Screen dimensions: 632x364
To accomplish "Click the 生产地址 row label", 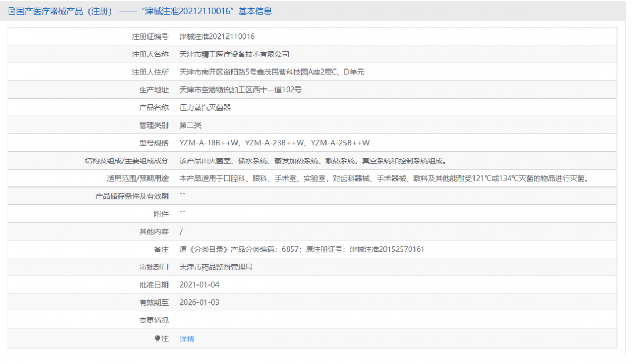I will (154, 90).
